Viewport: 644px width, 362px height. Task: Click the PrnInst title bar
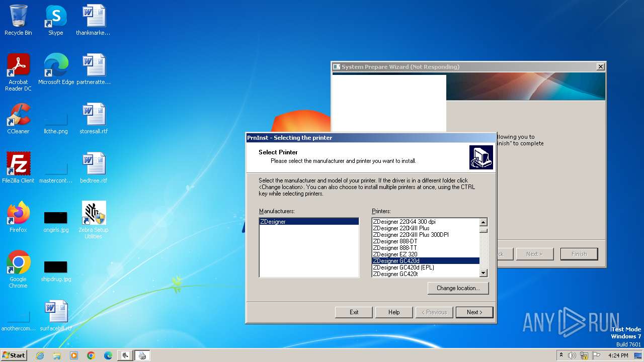pos(371,138)
